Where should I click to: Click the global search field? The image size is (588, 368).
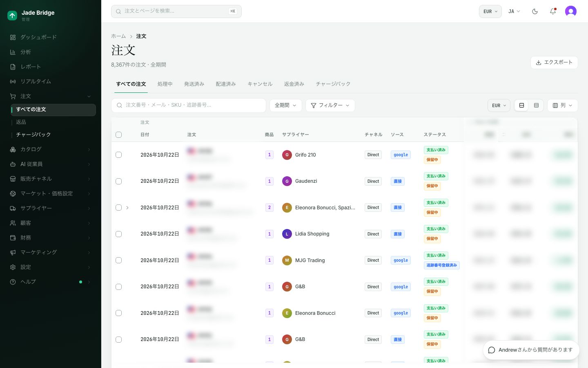click(176, 11)
